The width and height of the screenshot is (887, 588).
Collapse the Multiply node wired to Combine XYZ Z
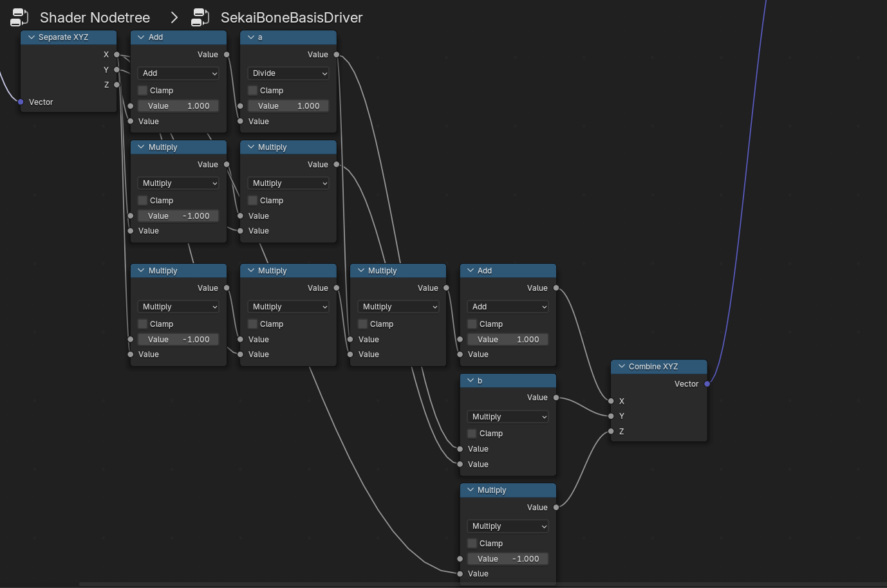click(x=471, y=490)
